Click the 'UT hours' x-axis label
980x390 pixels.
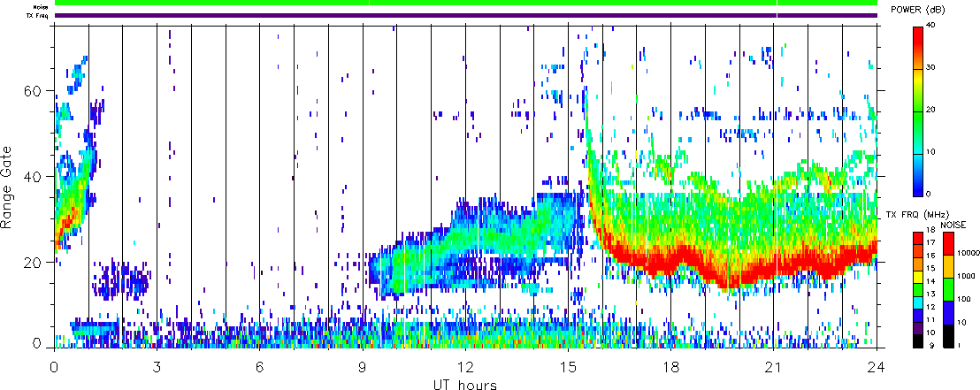click(465, 384)
